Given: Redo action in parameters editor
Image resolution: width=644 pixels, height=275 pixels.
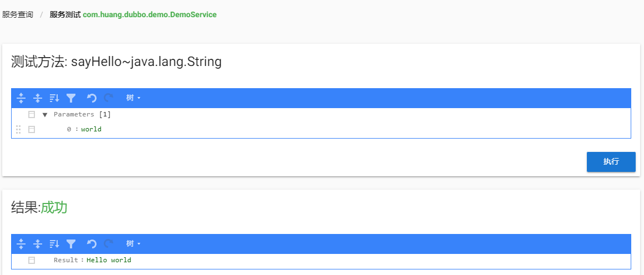Looking at the screenshot, I should pyautogui.click(x=108, y=98).
